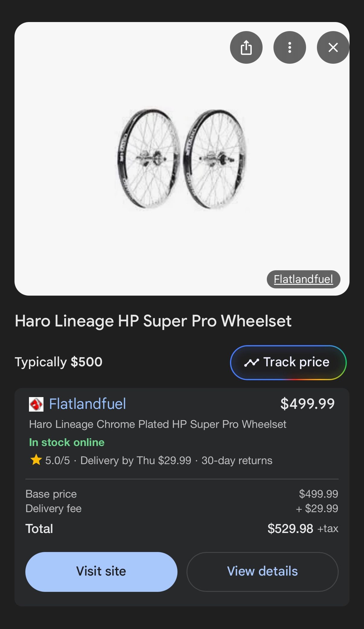Click the Typically $500 price label

[59, 362]
